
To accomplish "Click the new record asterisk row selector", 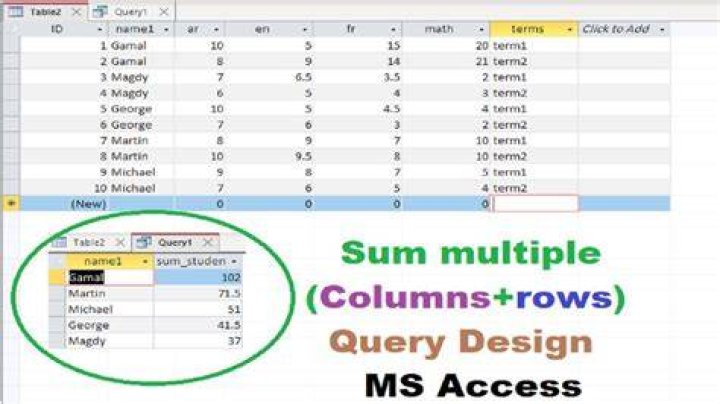I will (11, 203).
